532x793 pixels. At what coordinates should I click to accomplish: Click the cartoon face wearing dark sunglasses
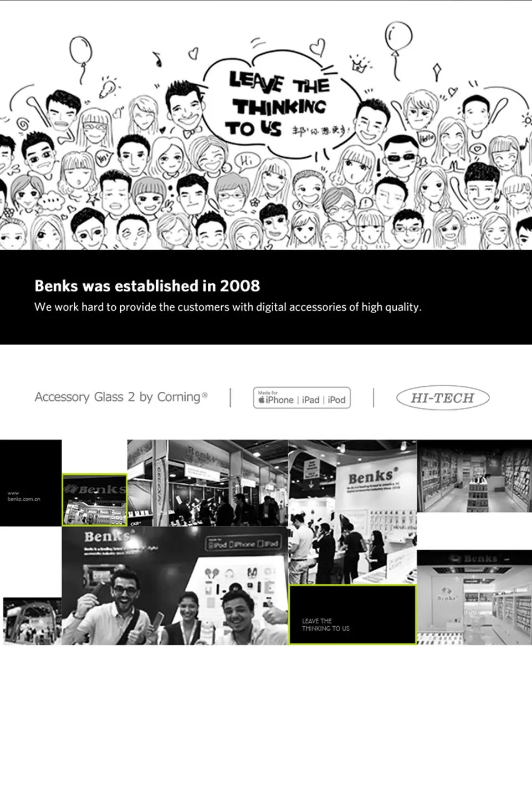click(401, 156)
